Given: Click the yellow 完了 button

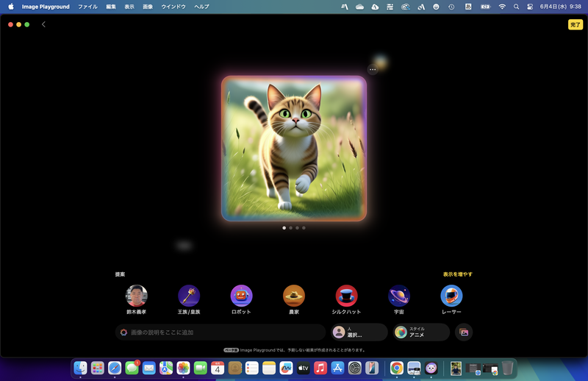Looking at the screenshot, I should pyautogui.click(x=575, y=24).
